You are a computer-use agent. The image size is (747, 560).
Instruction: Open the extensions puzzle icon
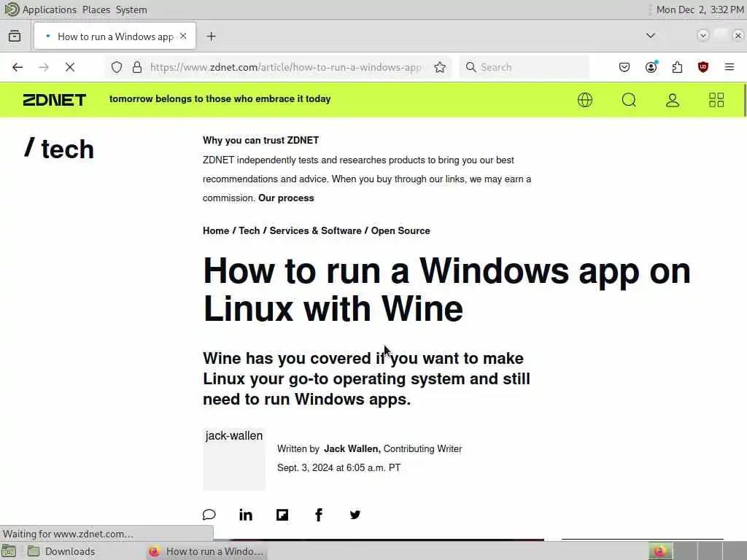pyautogui.click(x=677, y=67)
